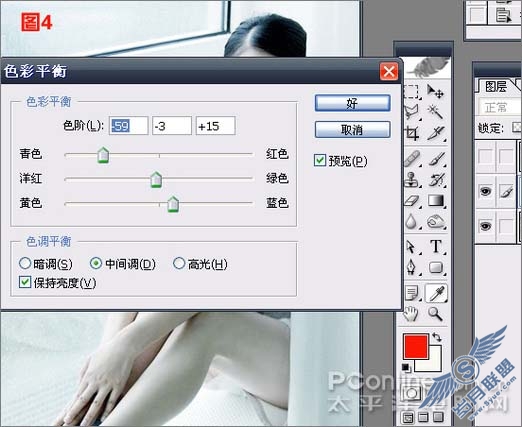The height and width of the screenshot is (427, 522).
Task: Toggle the 保持亮度 checkbox
Action: click(25, 282)
